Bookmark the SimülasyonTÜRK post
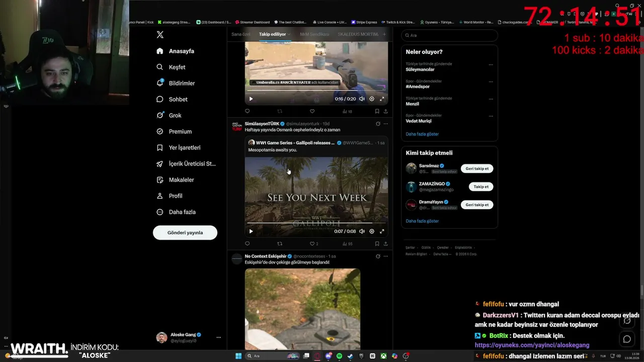Screen dimensions: 644x362 (x=377, y=244)
